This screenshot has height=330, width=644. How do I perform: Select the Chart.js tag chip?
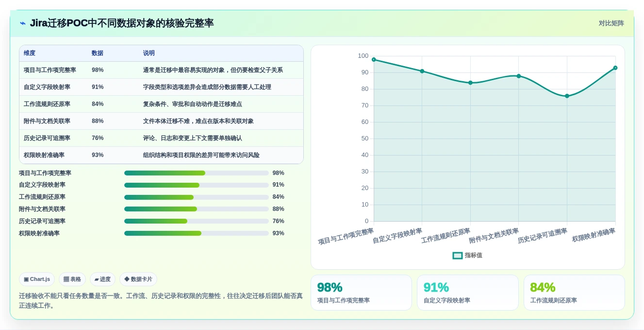point(37,279)
